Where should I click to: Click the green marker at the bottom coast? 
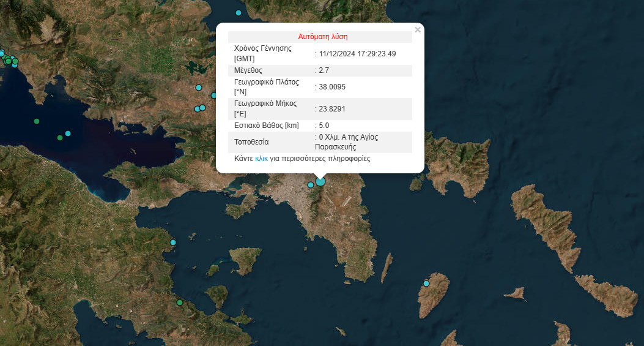coord(180,303)
